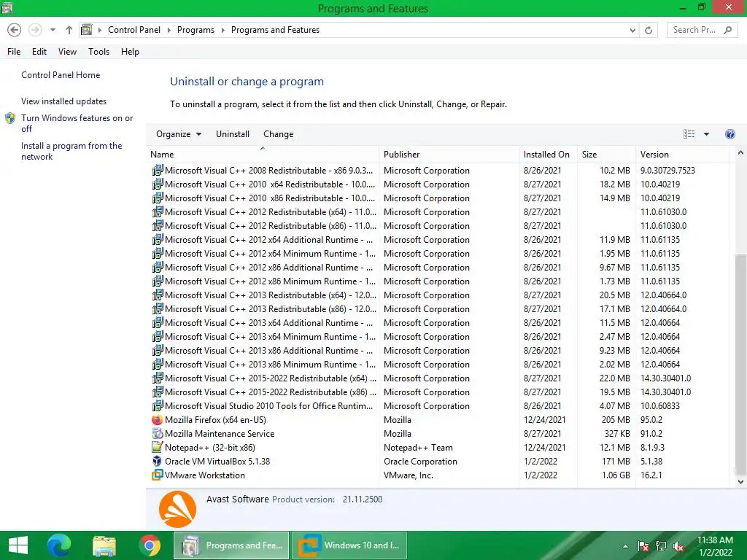Viewport: 747px width, 560px height.
Task: Click the Control Panel icon in address bar
Action: click(86, 30)
